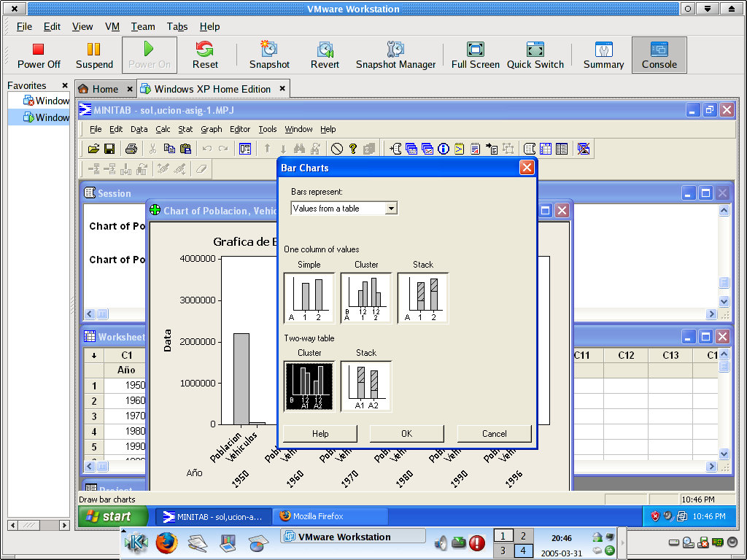Toggle the Console view button
Viewport: 747px width, 560px height.
point(659,55)
